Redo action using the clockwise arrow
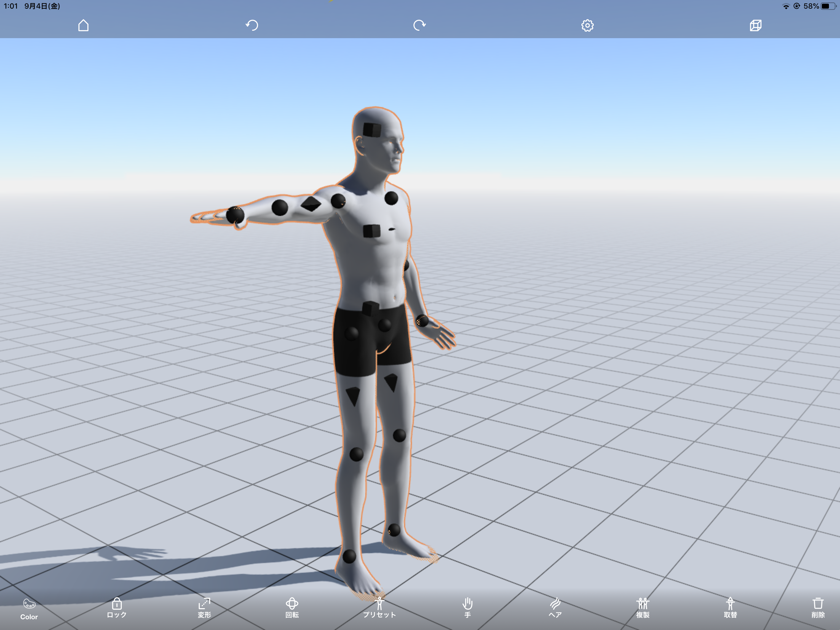This screenshot has width=840, height=630. point(419,26)
